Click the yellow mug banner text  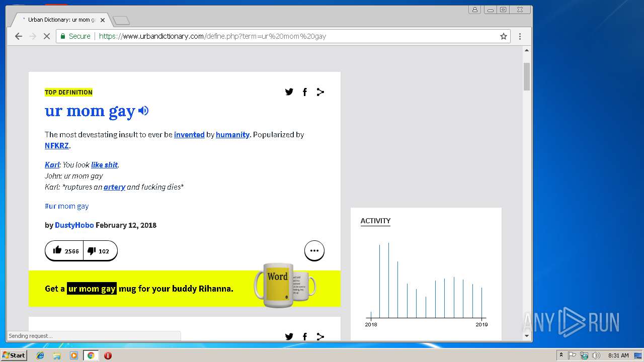coord(139,289)
